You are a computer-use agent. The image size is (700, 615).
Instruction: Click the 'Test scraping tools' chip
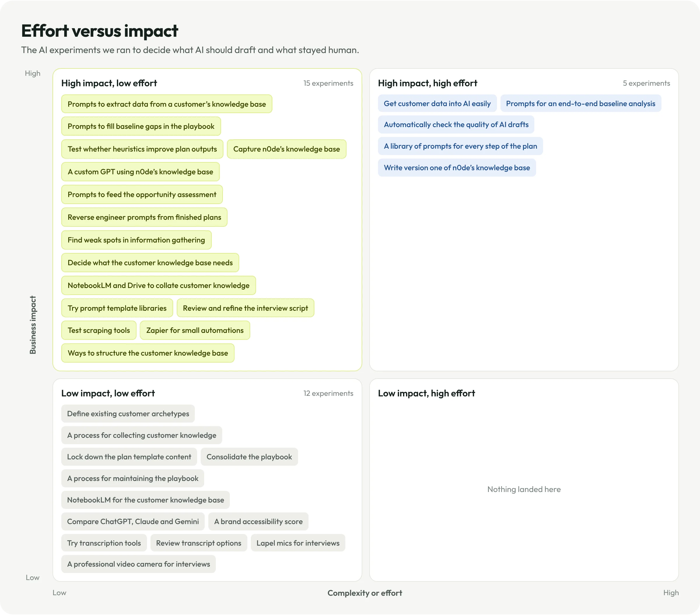click(99, 330)
